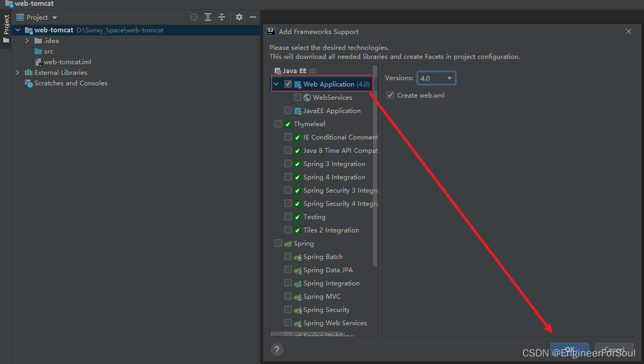Click the framework list horizontal scrollbar
Image resolution: width=644 pixels, height=364 pixels.
[306, 335]
